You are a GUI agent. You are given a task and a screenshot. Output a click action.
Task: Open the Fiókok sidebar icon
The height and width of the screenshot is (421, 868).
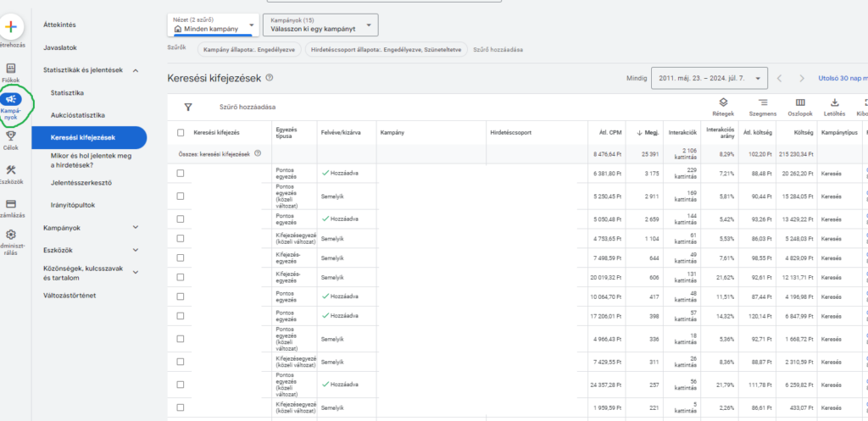click(11, 69)
